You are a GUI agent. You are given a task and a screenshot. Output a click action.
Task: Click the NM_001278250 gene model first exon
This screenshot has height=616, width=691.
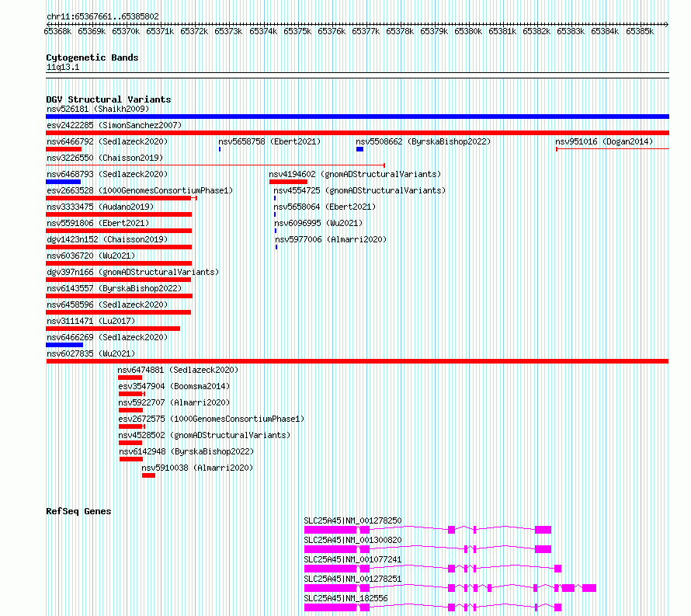[x=330, y=530]
